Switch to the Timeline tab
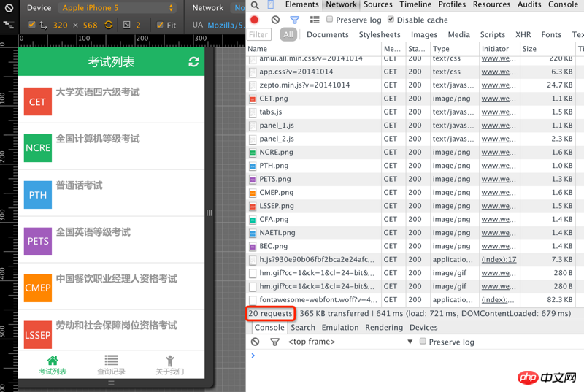 pyautogui.click(x=415, y=4)
